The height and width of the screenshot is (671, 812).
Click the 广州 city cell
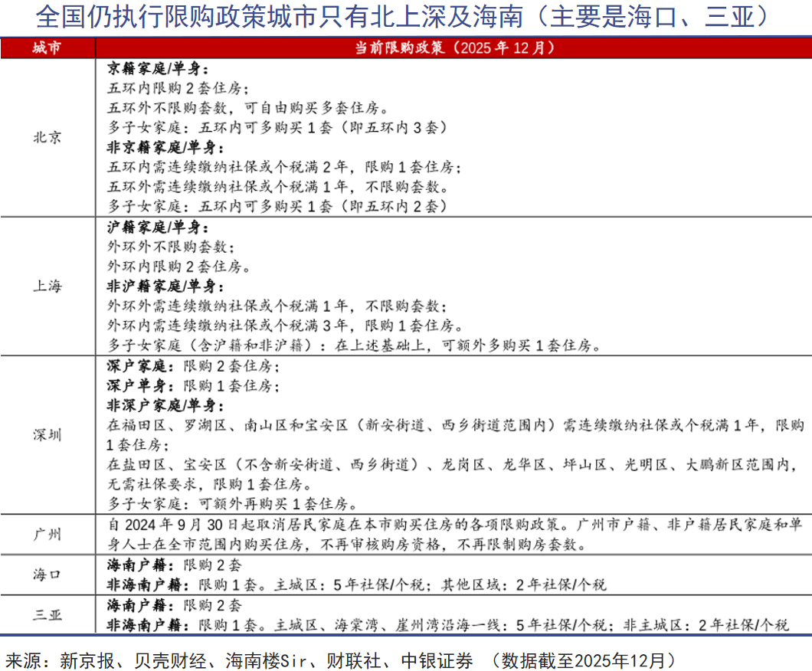[x=47, y=535]
